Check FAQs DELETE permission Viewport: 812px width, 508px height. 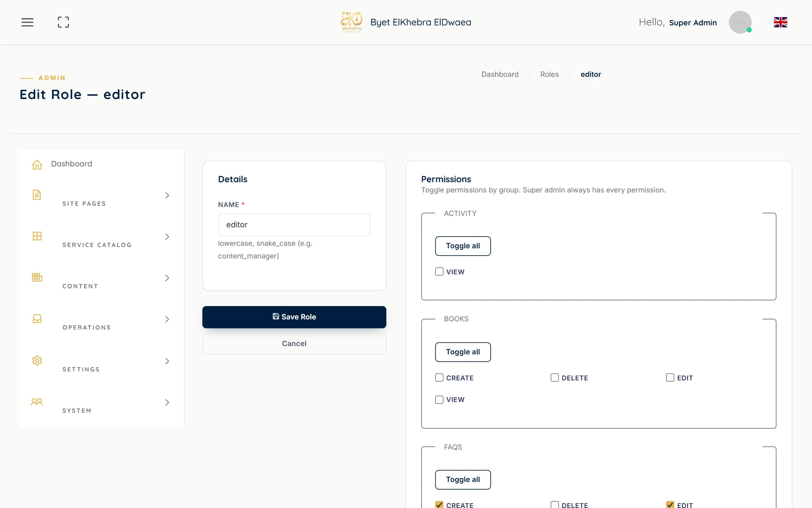coord(555,505)
